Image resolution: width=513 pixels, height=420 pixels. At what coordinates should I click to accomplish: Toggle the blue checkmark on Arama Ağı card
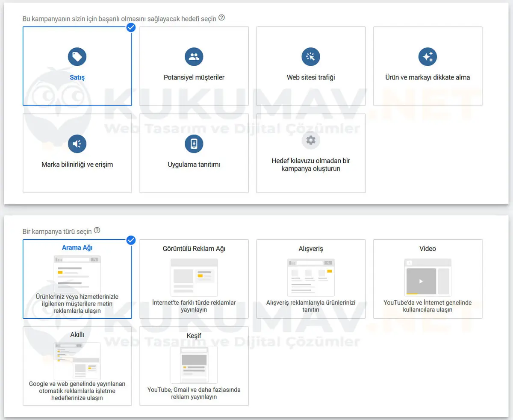(x=131, y=240)
